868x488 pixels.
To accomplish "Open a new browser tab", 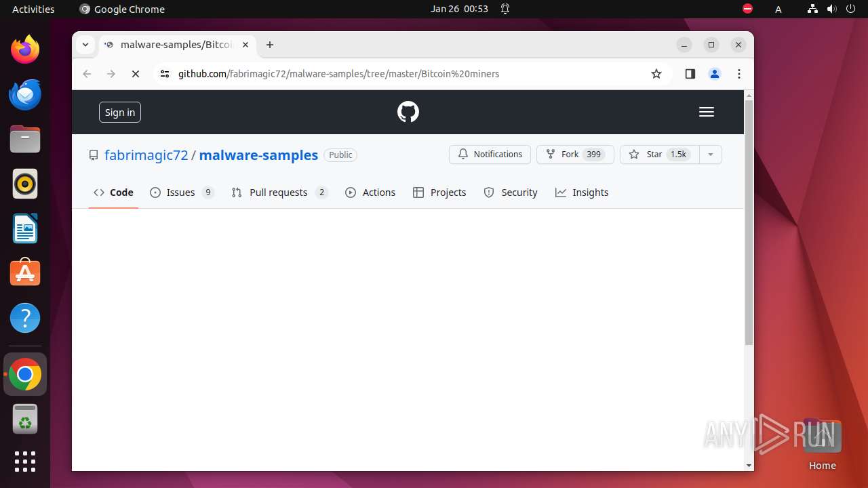I will [x=270, y=45].
